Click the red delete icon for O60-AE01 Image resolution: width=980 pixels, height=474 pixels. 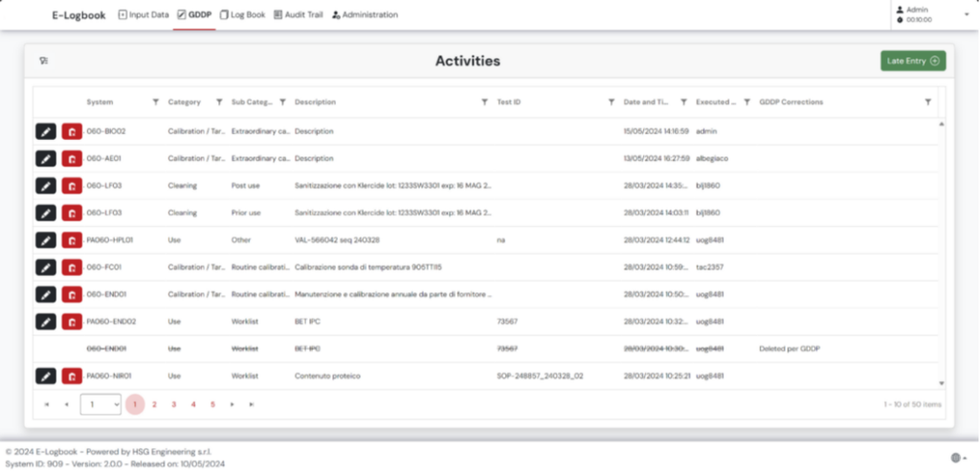[72, 158]
